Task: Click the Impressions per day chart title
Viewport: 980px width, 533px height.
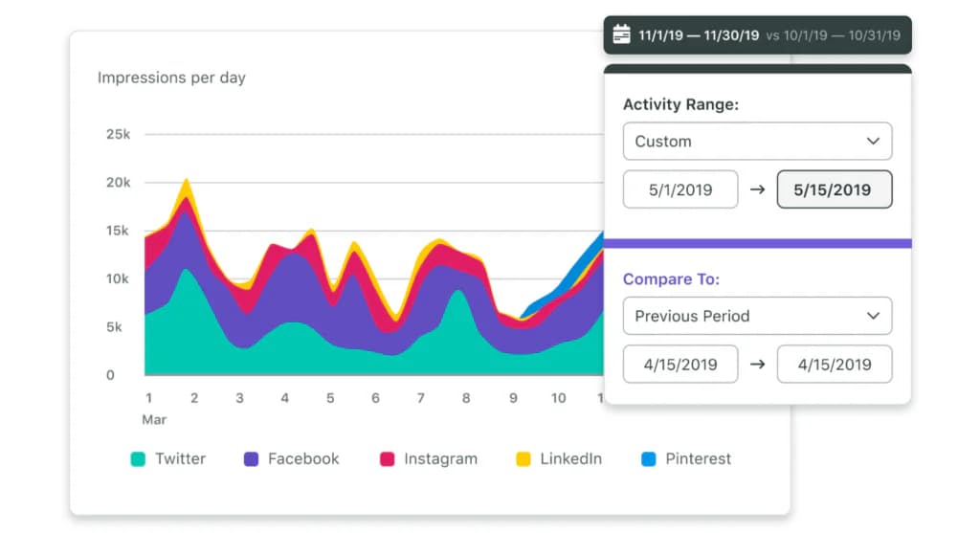Action: pyautogui.click(x=171, y=78)
